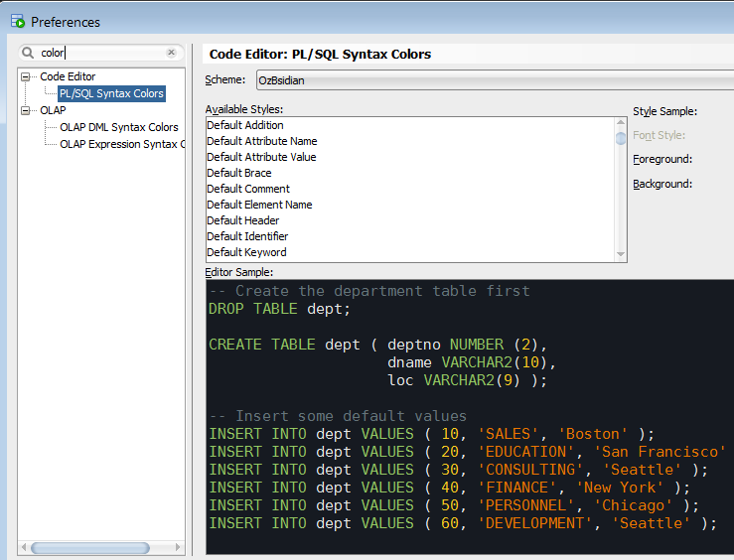734x560 pixels.
Task: Click the Font Style label
Action: pyautogui.click(x=660, y=136)
